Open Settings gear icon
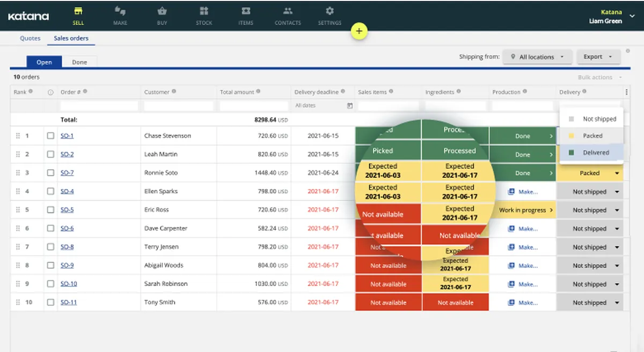Viewport: 644px width, 352px height. pyautogui.click(x=330, y=11)
